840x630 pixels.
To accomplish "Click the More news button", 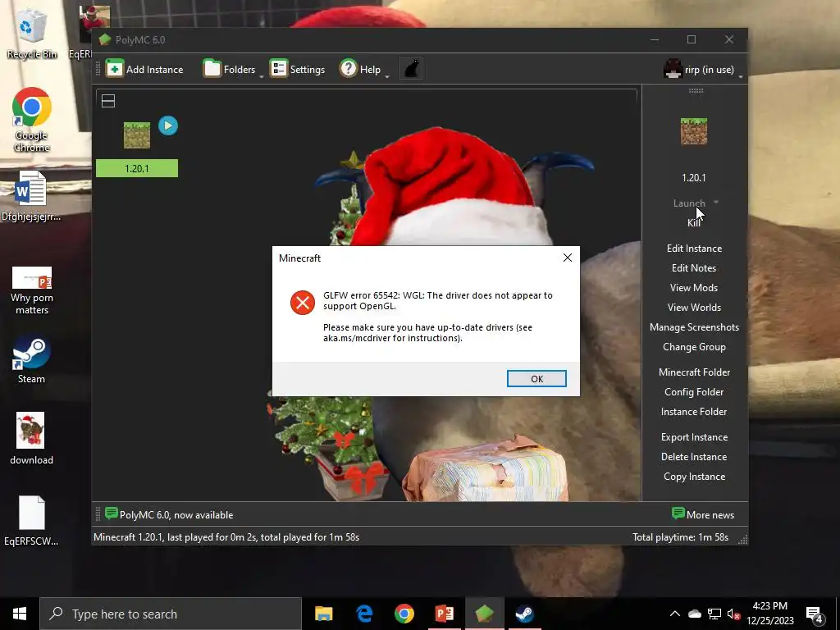I will pyautogui.click(x=702, y=515).
